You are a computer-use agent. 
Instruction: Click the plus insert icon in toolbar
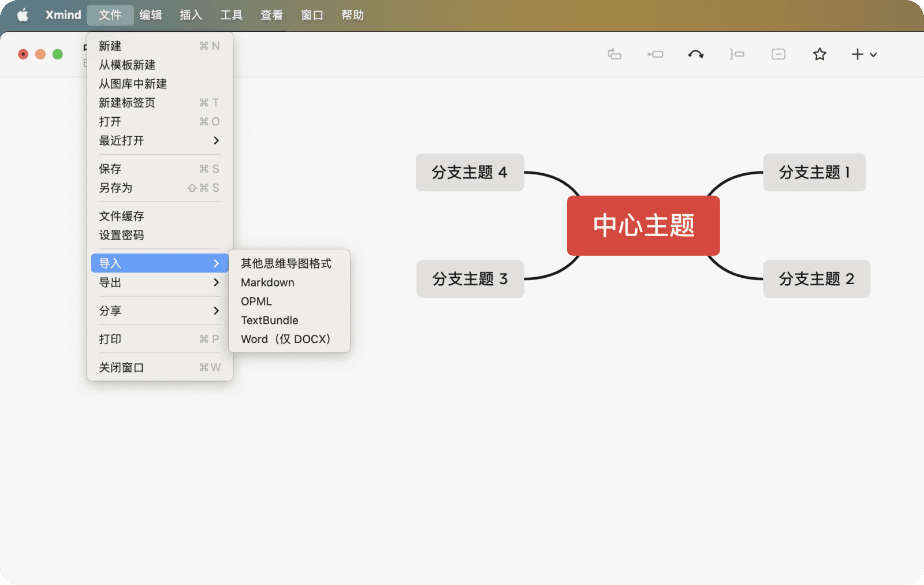coord(855,54)
